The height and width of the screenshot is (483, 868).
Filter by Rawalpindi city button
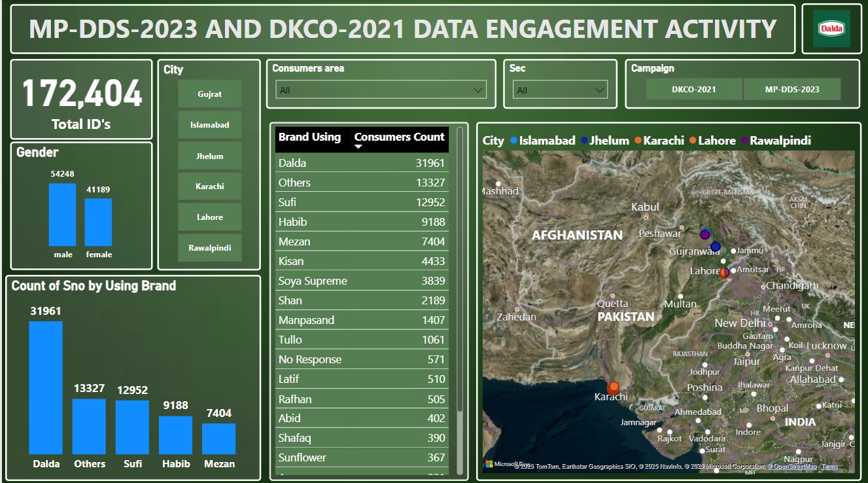(x=209, y=248)
